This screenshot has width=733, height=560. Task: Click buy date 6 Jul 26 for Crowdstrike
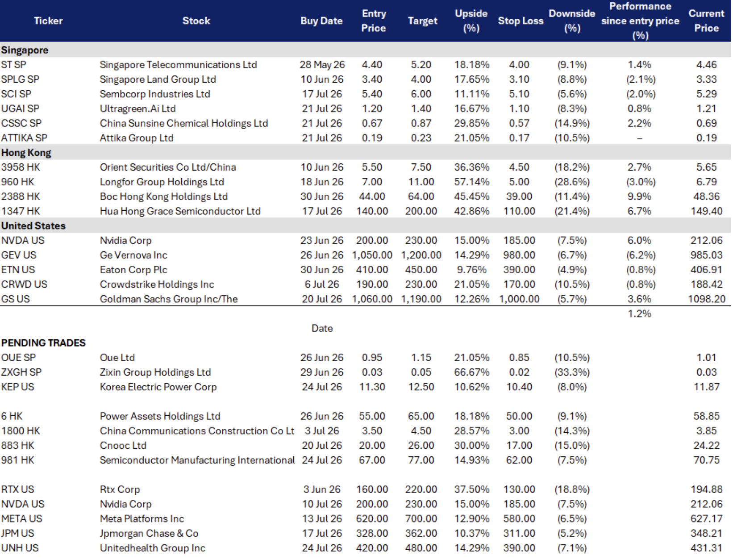point(322,284)
